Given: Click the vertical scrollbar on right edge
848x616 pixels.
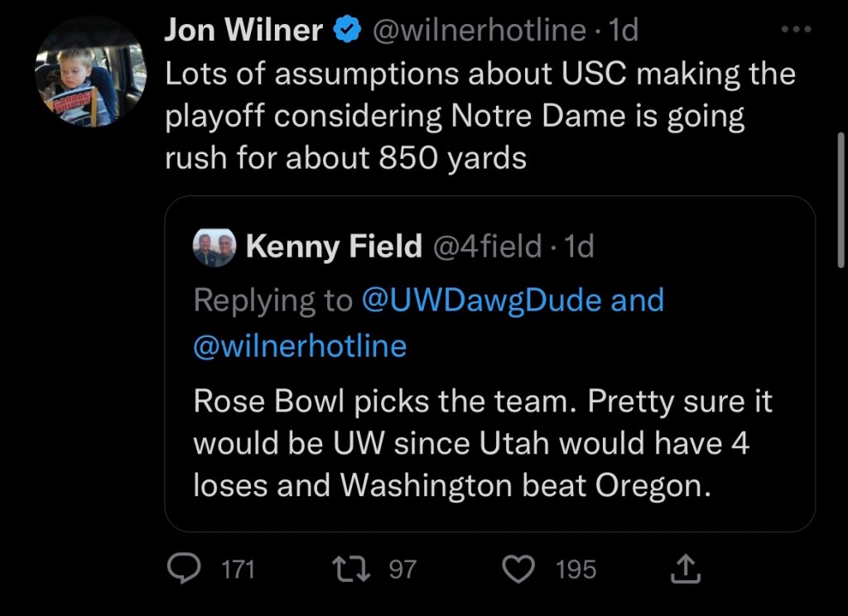Looking at the screenshot, I should (841, 199).
